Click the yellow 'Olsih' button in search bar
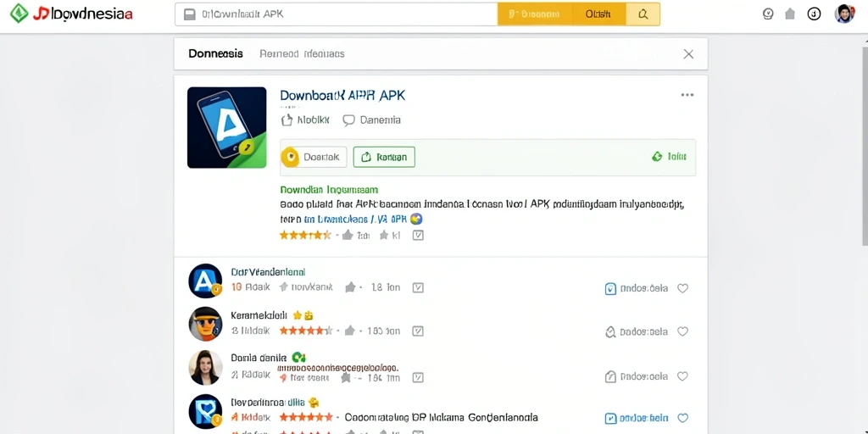This screenshot has height=434, width=868. [598, 14]
